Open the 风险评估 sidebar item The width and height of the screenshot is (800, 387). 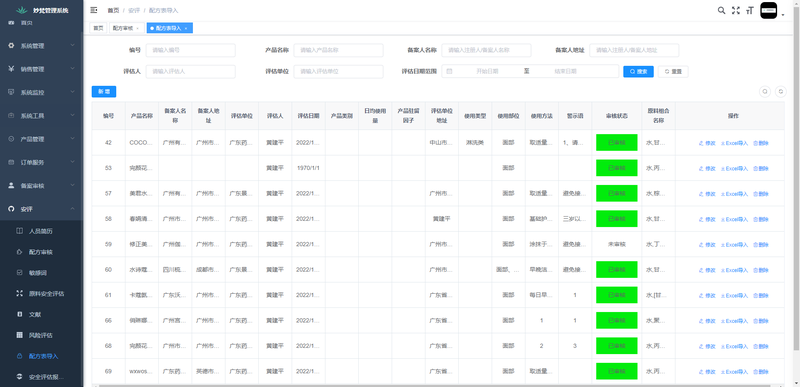coord(41,335)
